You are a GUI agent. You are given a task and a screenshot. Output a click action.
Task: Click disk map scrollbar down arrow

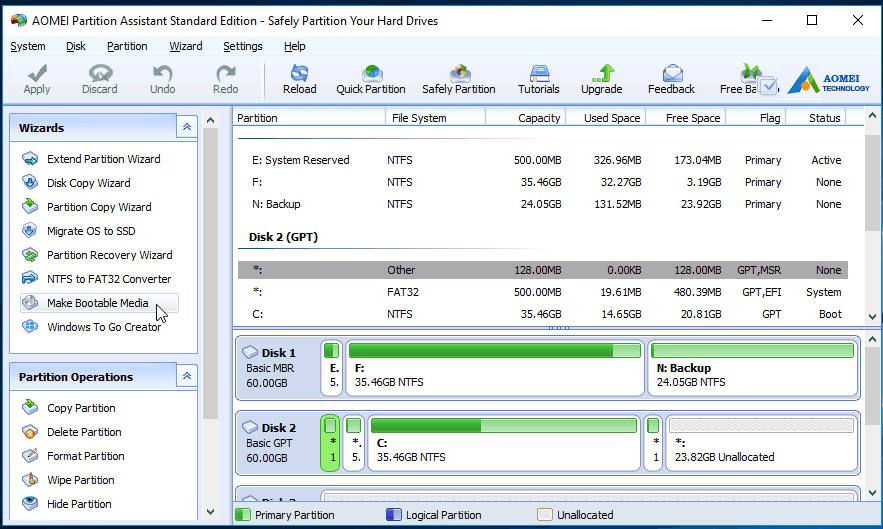[x=872, y=492]
